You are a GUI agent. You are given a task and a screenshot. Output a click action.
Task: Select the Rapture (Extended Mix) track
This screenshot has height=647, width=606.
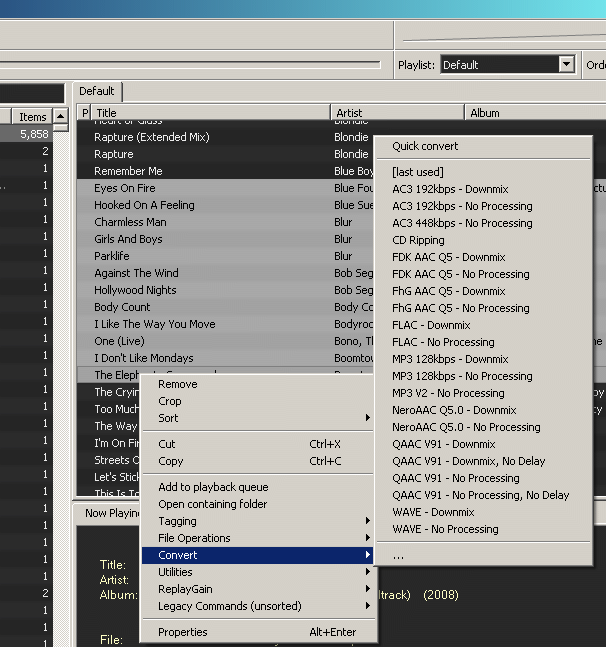pos(151,137)
